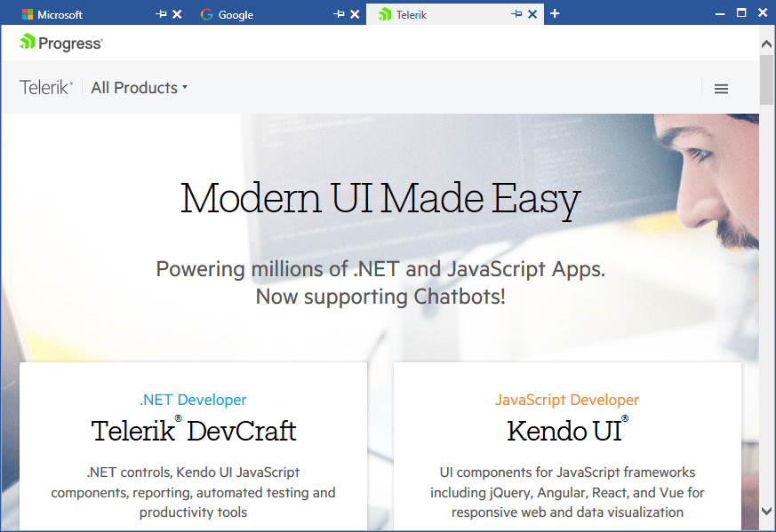Image resolution: width=776 pixels, height=532 pixels.
Task: Open the JavaScript Developer link
Action: click(x=567, y=400)
